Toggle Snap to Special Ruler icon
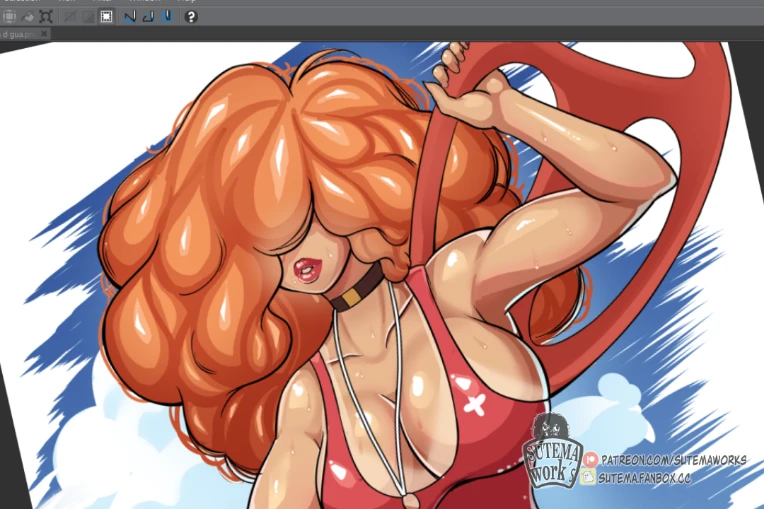This screenshot has width=764, height=509. point(149,17)
